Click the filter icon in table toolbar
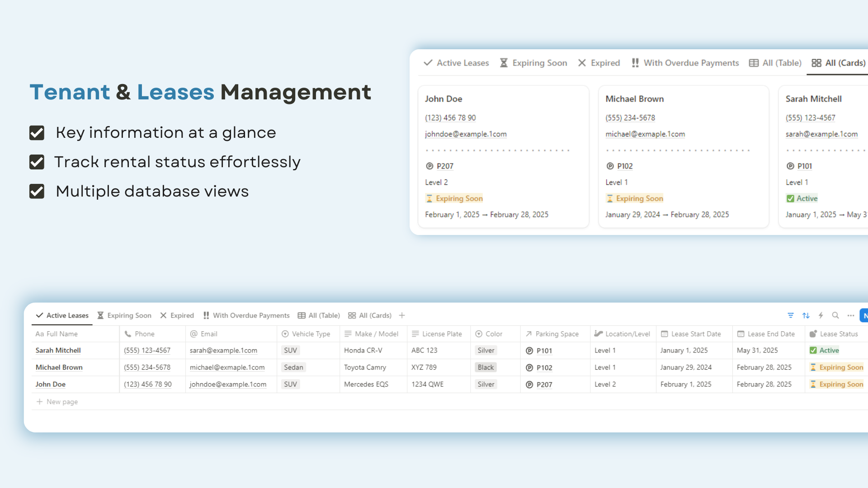The width and height of the screenshot is (868, 488). click(791, 315)
